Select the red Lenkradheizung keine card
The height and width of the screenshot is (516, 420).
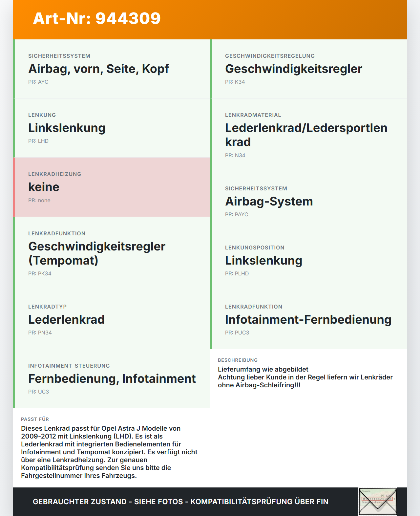pyautogui.click(x=112, y=187)
